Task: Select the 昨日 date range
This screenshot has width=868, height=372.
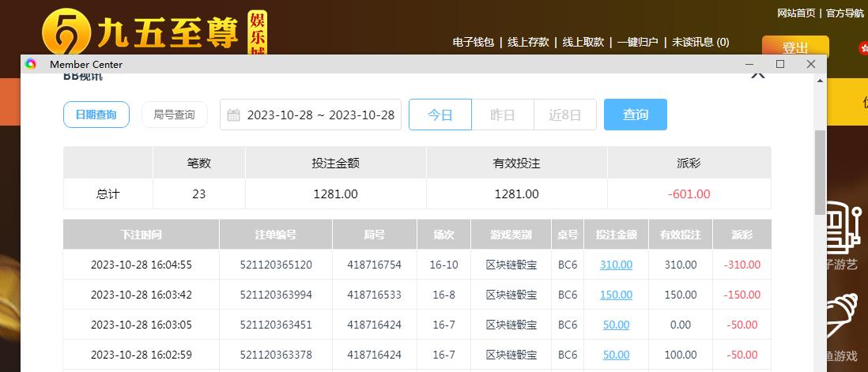Action: coord(502,115)
